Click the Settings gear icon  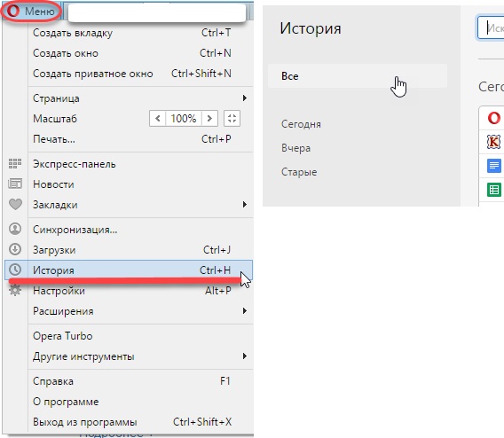(15, 290)
